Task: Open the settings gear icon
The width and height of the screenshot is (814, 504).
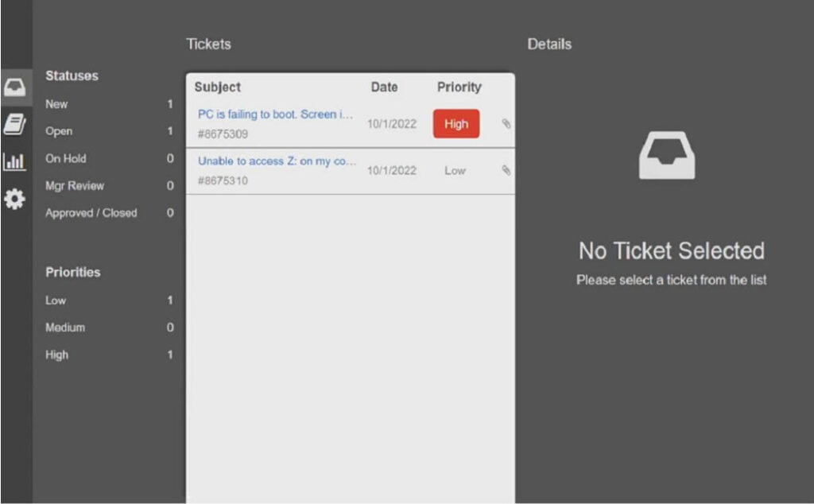Action: point(15,200)
